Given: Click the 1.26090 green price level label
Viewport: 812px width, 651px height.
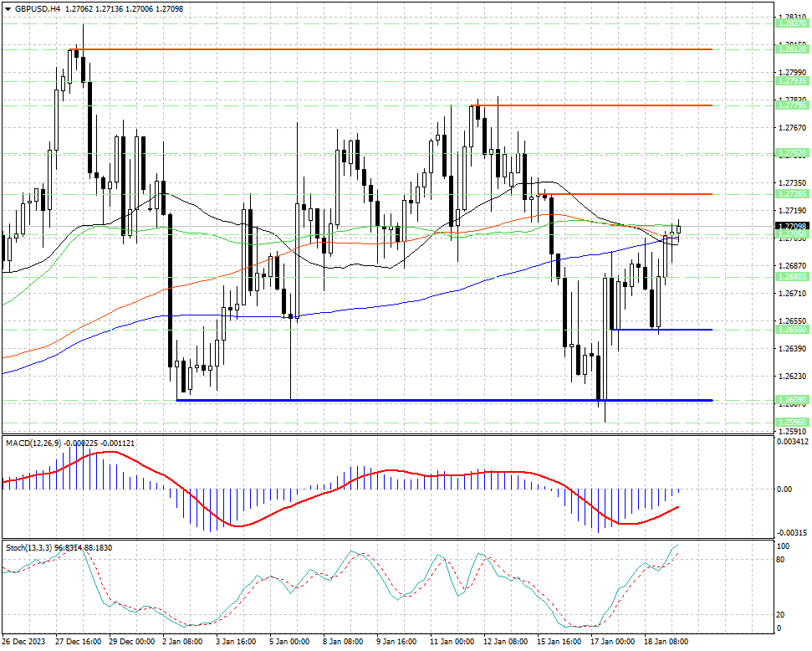Looking at the screenshot, I should [792, 400].
